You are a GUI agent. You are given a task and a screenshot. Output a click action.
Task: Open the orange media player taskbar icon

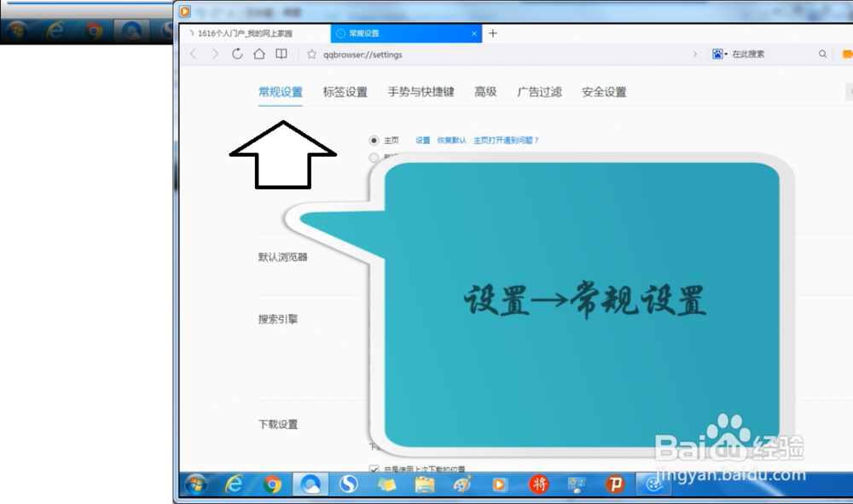pos(499,484)
